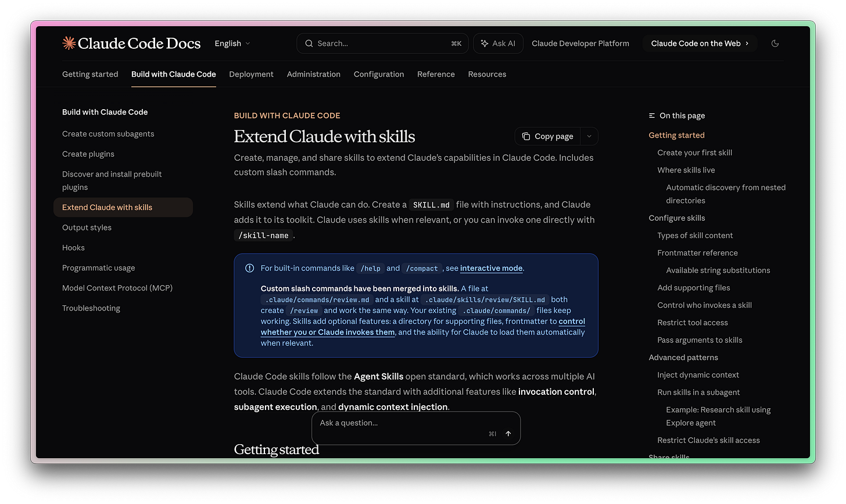Viewport: 846px width, 504px height.
Task: Switch to the Deployment tab
Action: 251,74
